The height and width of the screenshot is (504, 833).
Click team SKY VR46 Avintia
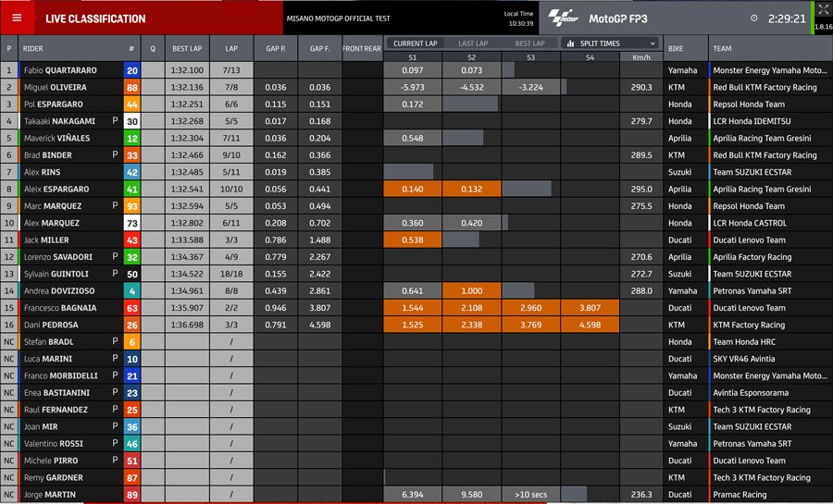coord(744,359)
